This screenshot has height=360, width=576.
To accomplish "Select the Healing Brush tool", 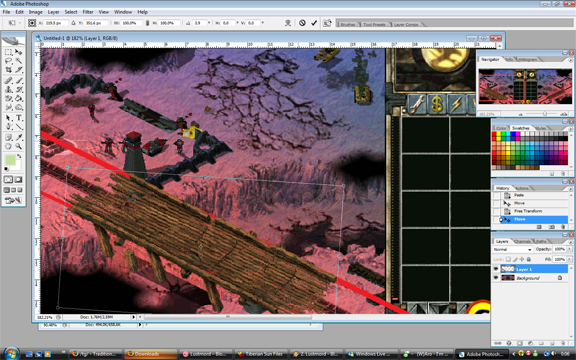I will tap(8, 80).
